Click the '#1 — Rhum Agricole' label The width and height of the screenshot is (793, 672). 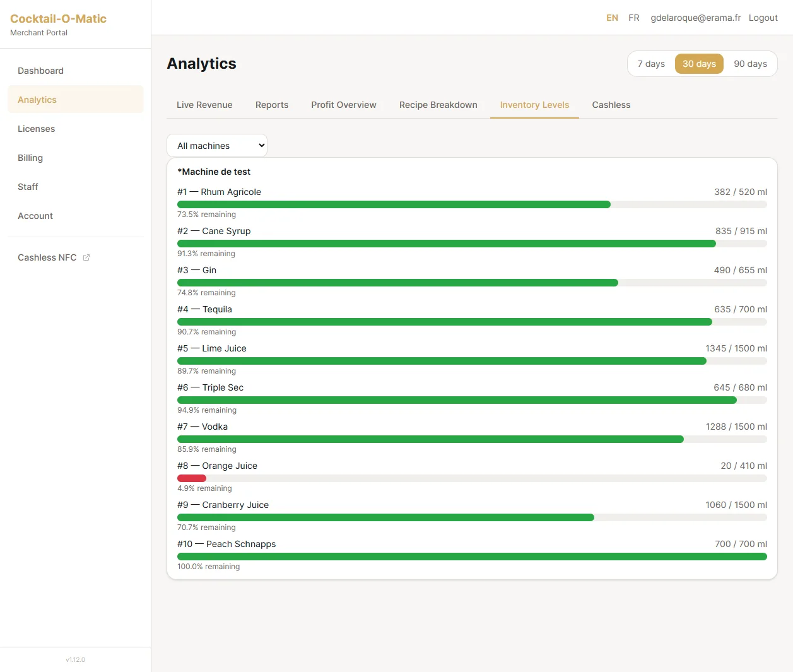point(219,192)
